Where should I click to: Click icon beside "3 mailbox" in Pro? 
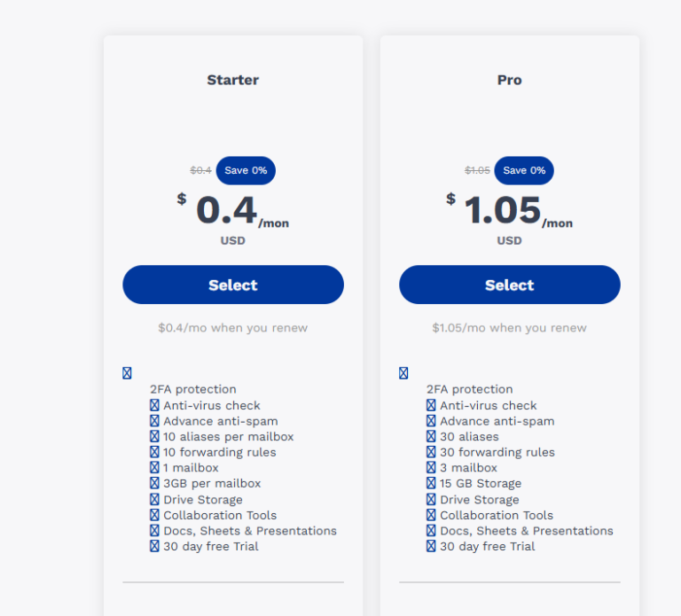[x=431, y=468]
